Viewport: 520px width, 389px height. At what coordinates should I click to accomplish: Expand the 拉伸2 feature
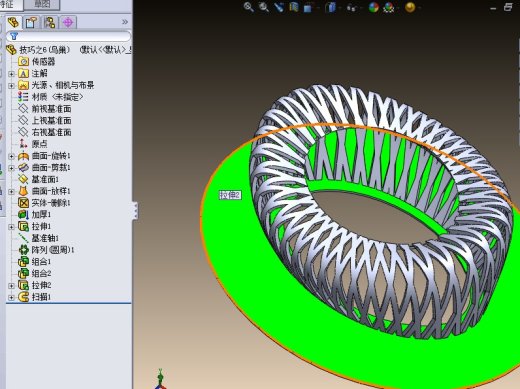pos(11,286)
